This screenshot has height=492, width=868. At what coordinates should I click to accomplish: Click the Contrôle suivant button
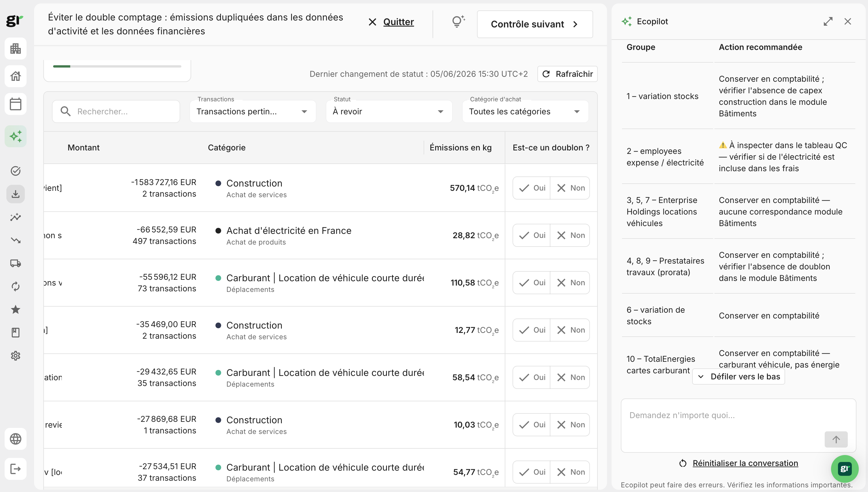tap(535, 24)
